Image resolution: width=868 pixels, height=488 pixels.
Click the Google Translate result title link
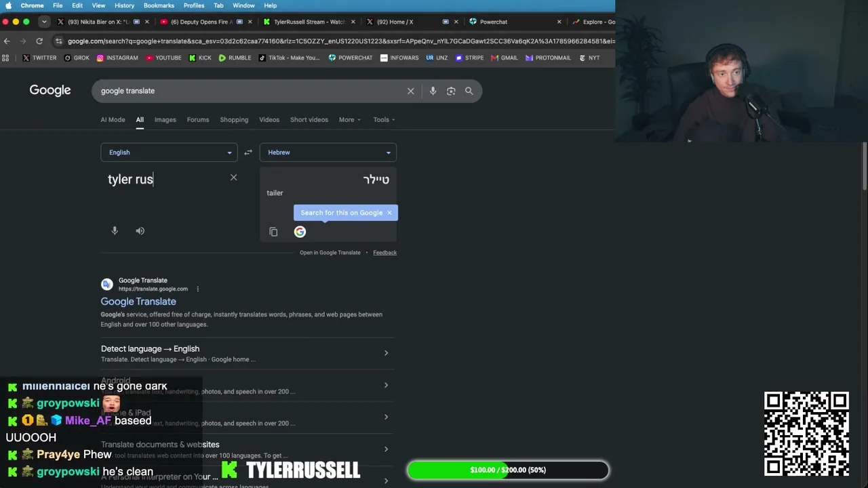[138, 302]
